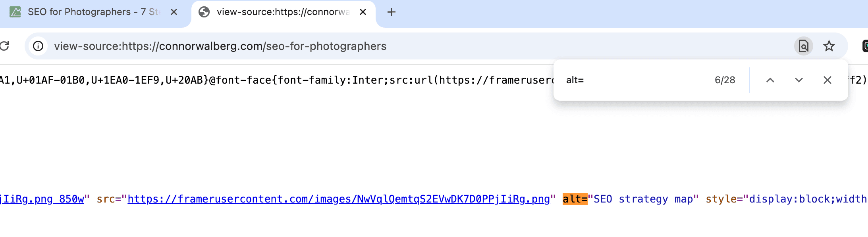Close the SEO for Photographers tab

pos(174,12)
